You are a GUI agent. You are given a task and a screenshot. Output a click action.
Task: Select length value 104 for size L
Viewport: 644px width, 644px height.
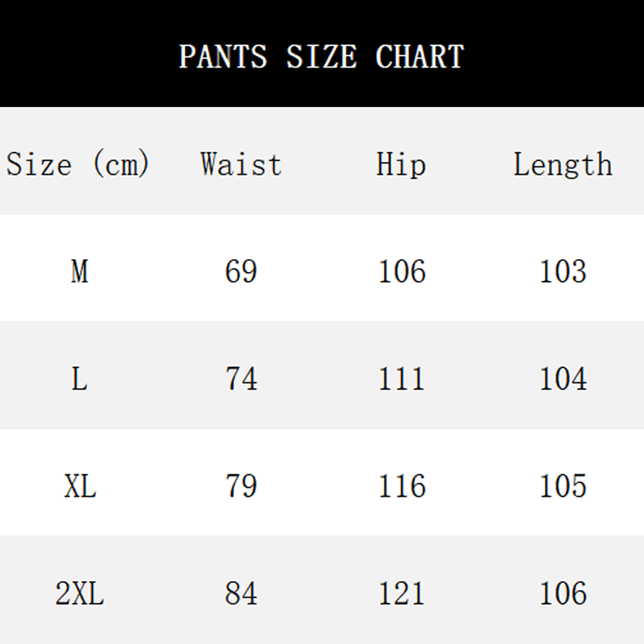[x=563, y=379]
